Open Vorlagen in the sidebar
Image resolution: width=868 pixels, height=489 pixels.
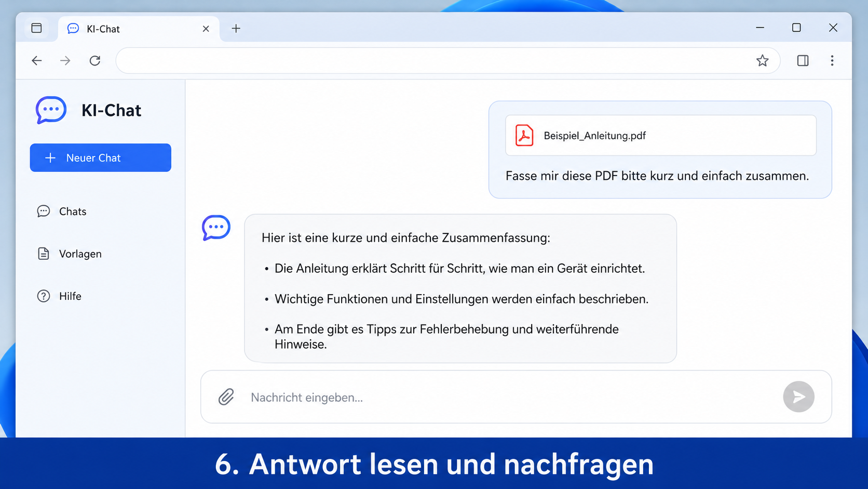(x=69, y=254)
